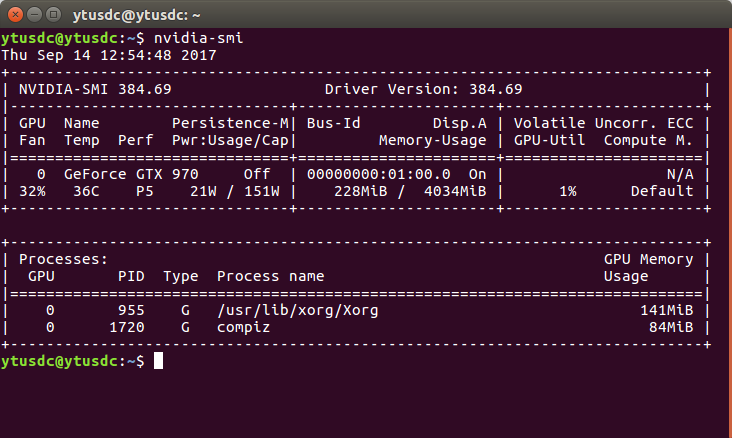Select the text 'NVIDIA-SMI 384.69'
732x438 pixels.
click(95, 89)
